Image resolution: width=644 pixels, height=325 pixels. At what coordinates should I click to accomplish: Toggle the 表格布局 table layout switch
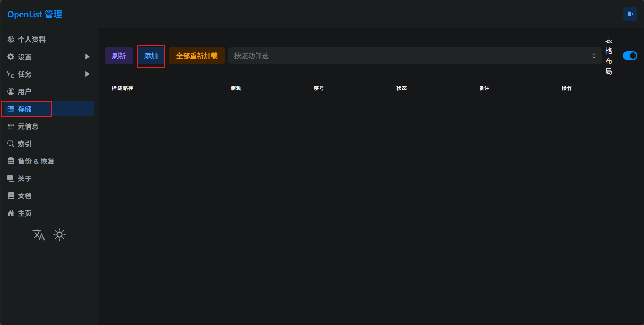click(630, 56)
